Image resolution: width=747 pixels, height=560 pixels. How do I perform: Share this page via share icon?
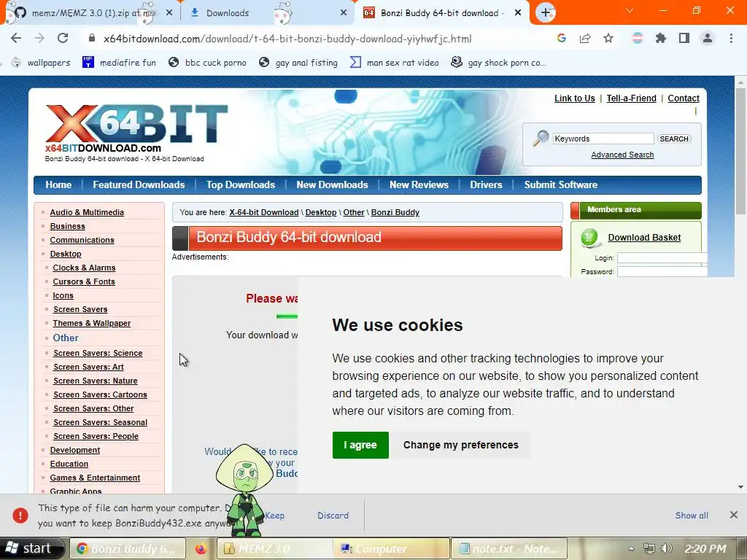(x=585, y=39)
